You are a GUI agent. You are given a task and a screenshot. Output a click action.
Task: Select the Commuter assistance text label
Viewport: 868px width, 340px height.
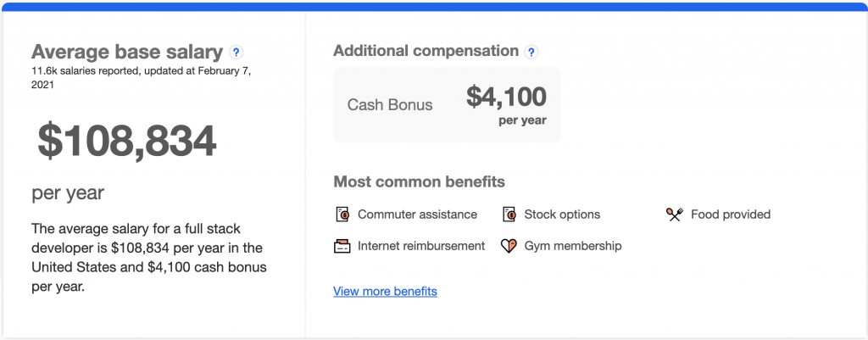coord(417,215)
